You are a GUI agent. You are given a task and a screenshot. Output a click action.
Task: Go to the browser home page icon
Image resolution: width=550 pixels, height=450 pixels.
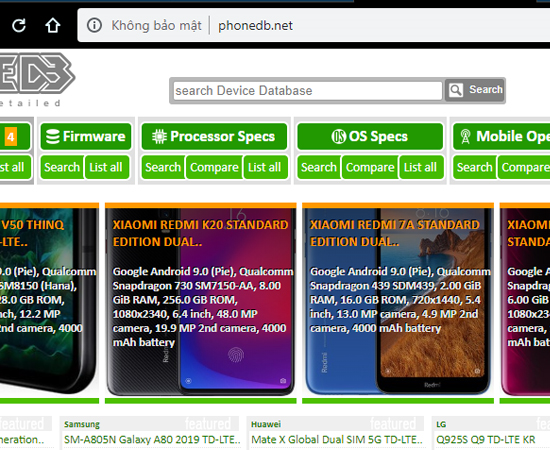pyautogui.click(x=53, y=25)
